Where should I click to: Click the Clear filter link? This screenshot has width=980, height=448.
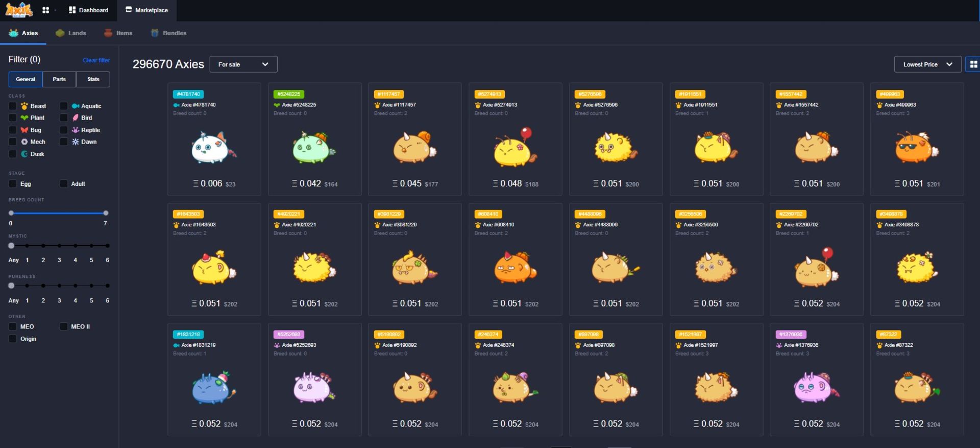[x=96, y=60]
